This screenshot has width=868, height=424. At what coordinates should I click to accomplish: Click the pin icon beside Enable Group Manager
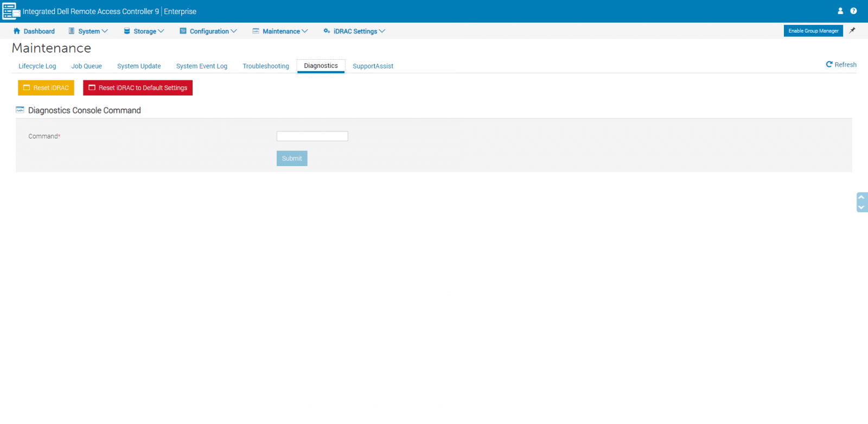coord(852,30)
